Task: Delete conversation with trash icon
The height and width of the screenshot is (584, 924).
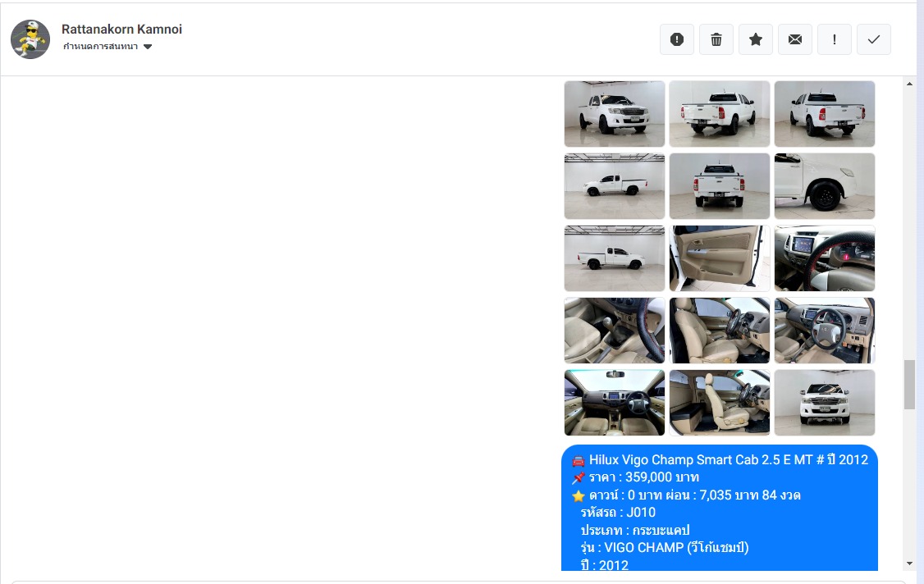Action: [716, 39]
